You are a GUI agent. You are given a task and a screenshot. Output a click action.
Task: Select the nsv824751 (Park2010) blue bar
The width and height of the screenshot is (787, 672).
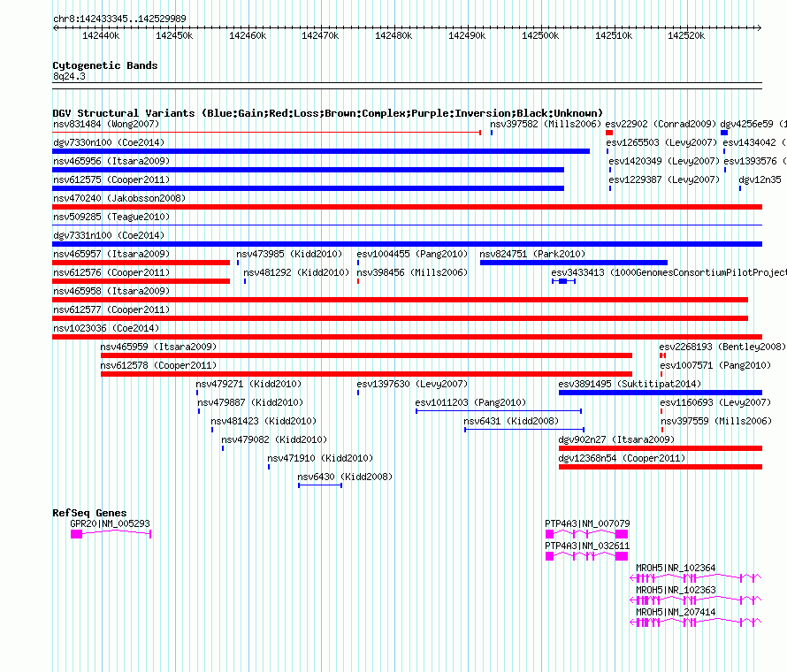point(574,263)
